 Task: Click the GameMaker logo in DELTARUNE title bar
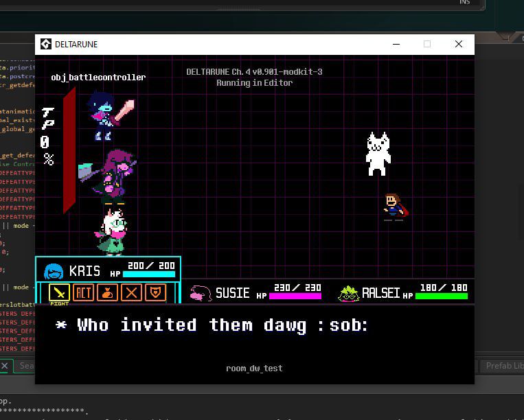[46, 44]
